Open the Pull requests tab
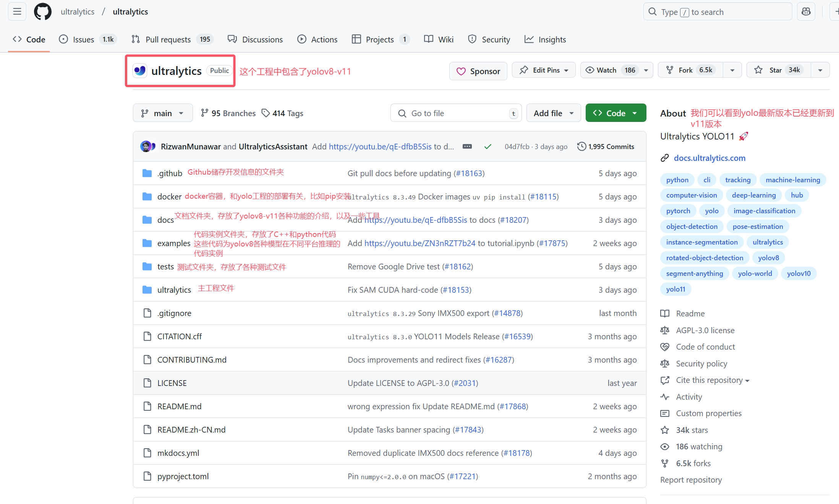Image resolution: width=839 pixels, height=504 pixels. pyautogui.click(x=172, y=39)
